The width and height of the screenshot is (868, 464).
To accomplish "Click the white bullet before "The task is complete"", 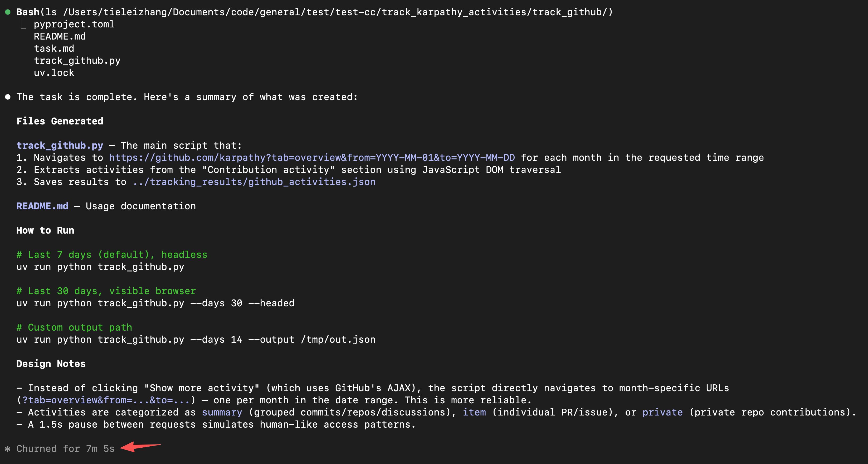I will 8,97.
